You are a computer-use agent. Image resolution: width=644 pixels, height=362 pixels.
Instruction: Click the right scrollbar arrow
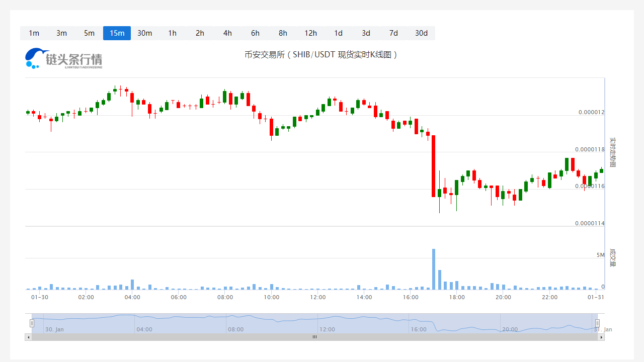click(x=601, y=337)
